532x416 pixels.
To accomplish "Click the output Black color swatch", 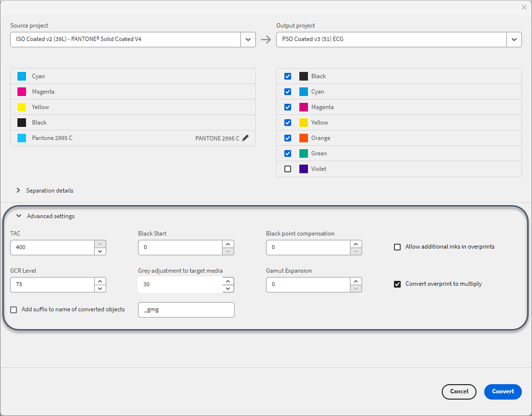I will (303, 76).
